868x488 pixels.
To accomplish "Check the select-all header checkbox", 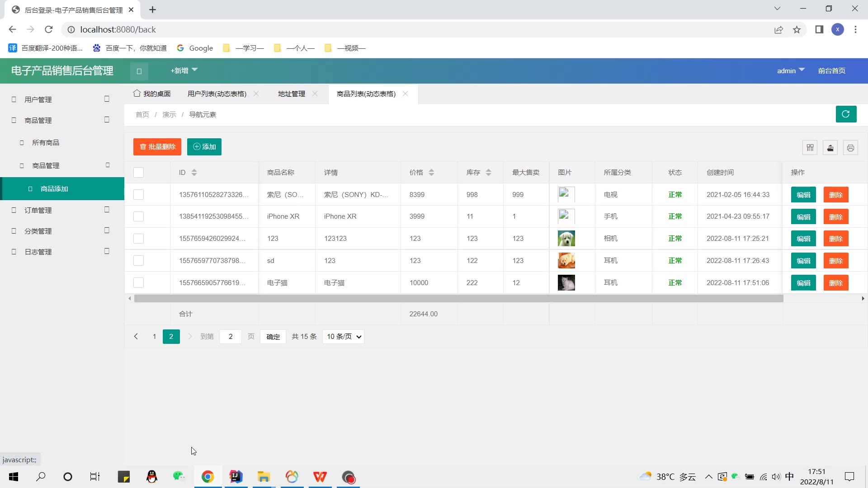I will click(138, 173).
